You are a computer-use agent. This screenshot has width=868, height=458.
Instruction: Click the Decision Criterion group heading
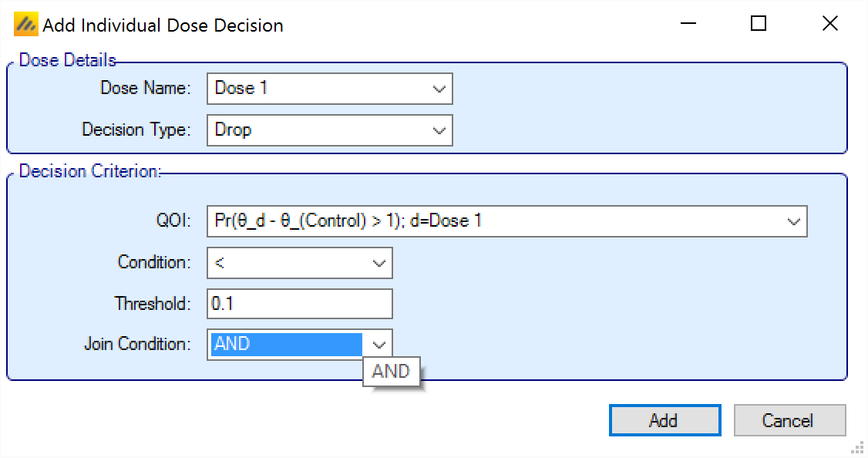click(x=89, y=171)
